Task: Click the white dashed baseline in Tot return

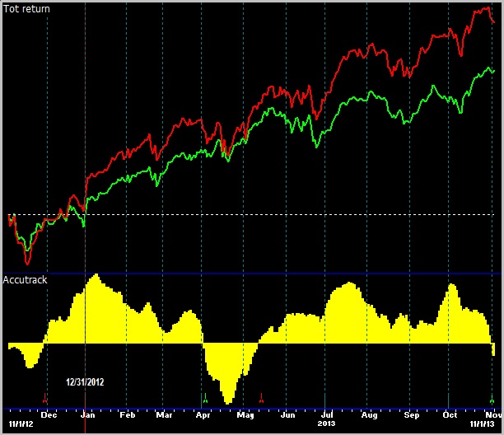Action: [x=247, y=214]
